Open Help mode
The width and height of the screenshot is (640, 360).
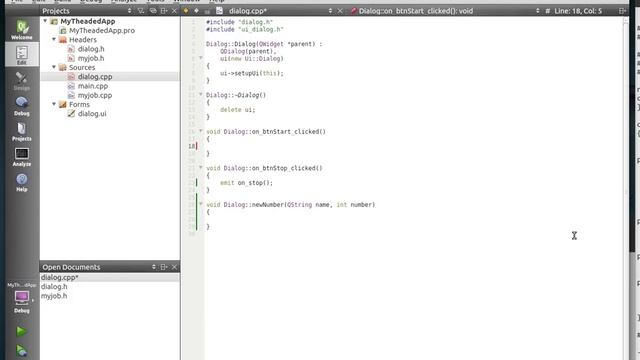coord(22,182)
